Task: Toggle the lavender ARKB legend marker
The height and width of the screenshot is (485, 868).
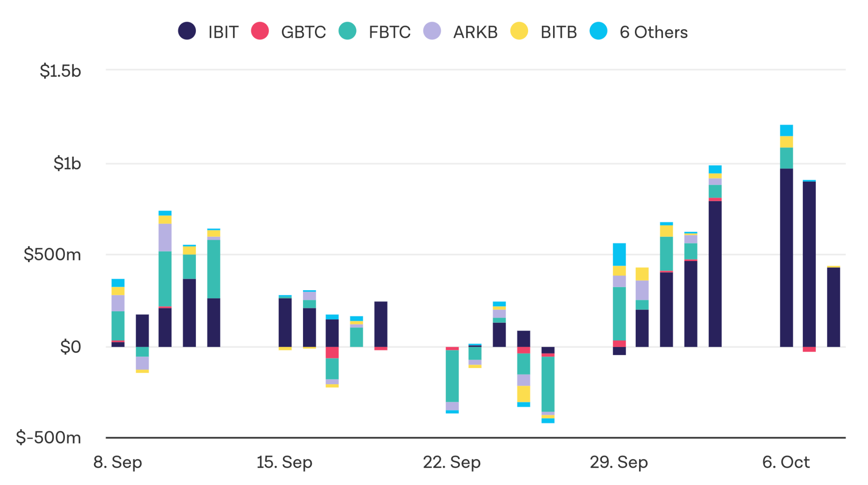Action: point(432,31)
